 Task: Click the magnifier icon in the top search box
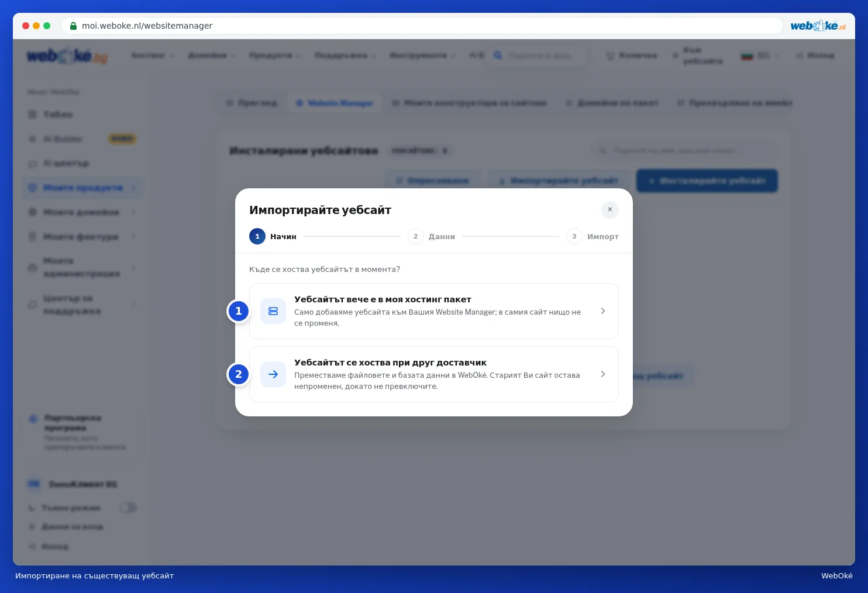[x=498, y=56]
